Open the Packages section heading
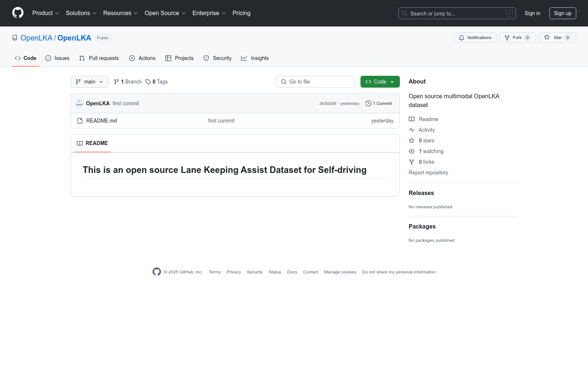The height and width of the screenshot is (368, 588). (x=422, y=226)
